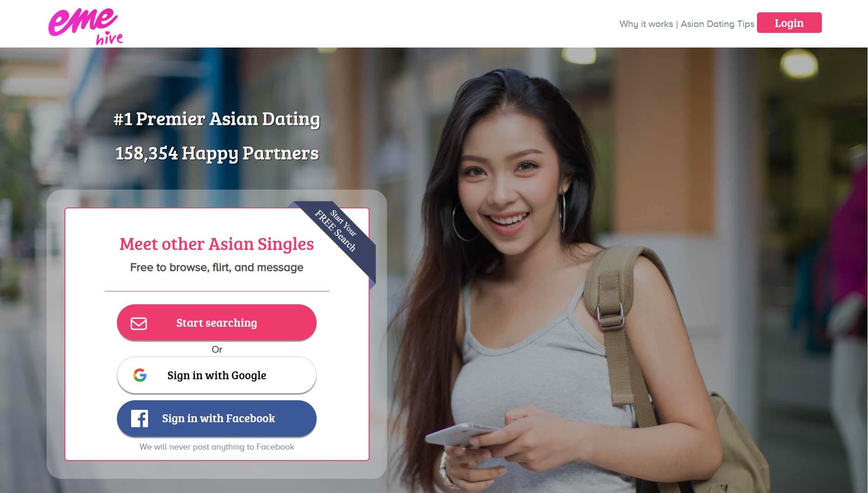Open the Login button
The width and height of the screenshot is (868, 493).
(789, 23)
